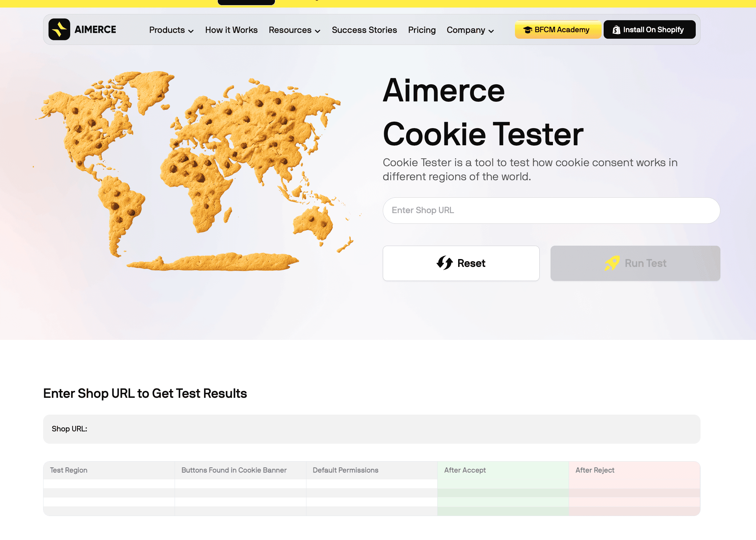
Task: Click the AIMERCE brand name text
Action: [95, 30]
